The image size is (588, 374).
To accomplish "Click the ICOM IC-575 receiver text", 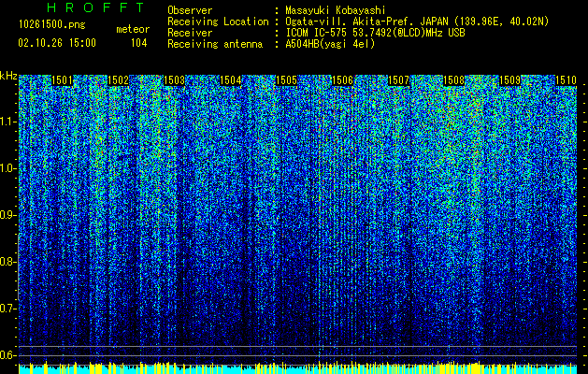I will (x=375, y=33).
